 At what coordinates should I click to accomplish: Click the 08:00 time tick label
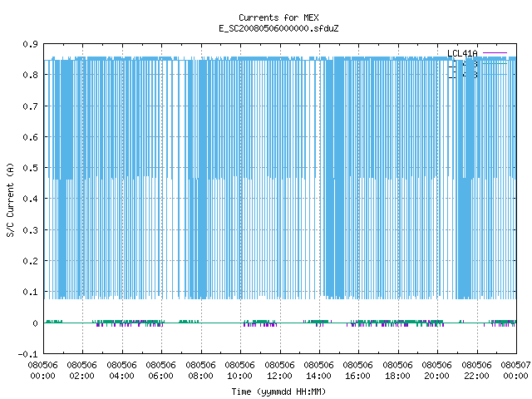click(x=200, y=376)
